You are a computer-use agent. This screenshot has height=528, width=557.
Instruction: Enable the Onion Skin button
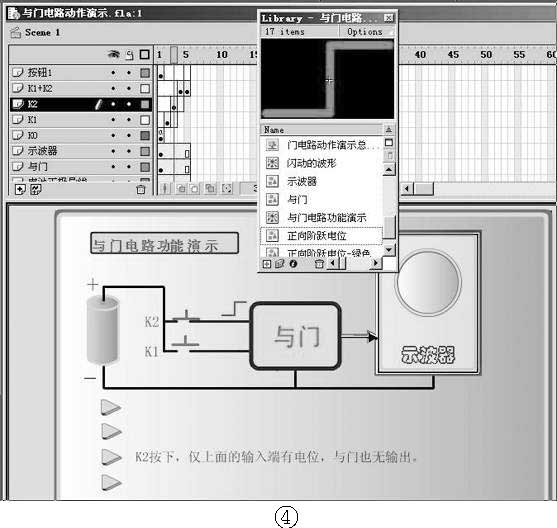coord(181,188)
